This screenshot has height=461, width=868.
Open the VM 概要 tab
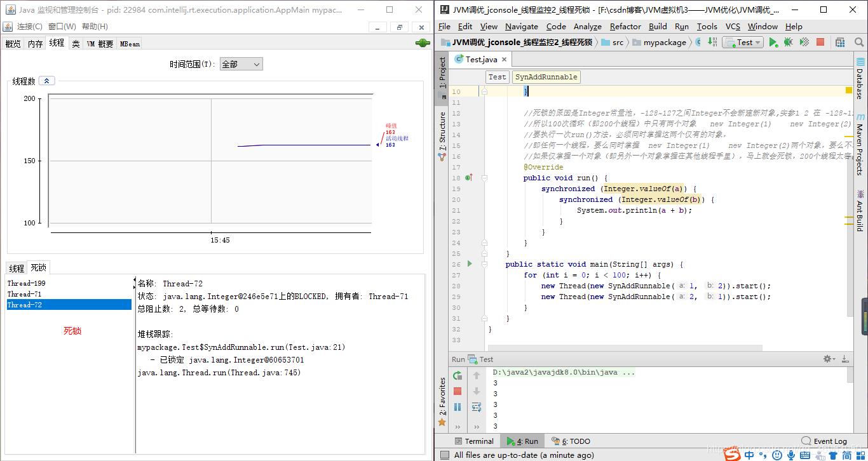pos(100,44)
